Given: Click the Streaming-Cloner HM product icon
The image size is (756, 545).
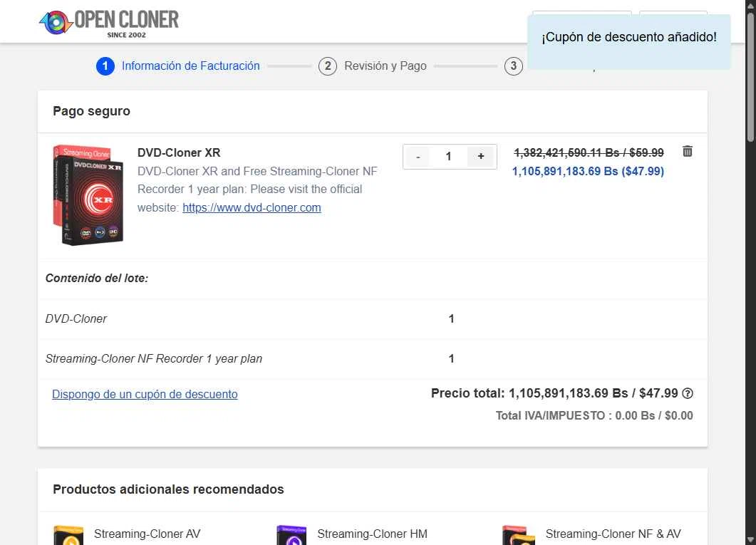Looking at the screenshot, I should click(x=291, y=535).
